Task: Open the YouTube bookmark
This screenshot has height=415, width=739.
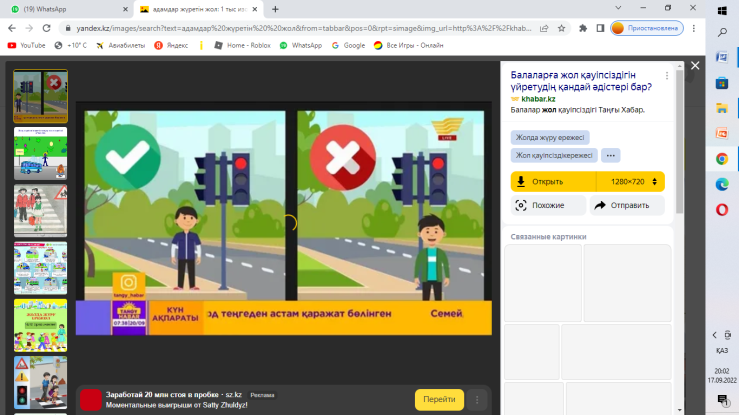Action: tap(26, 45)
